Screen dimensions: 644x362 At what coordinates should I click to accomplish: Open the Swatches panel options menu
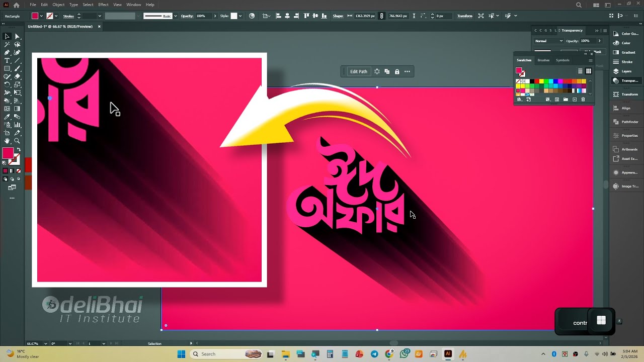[591, 60]
